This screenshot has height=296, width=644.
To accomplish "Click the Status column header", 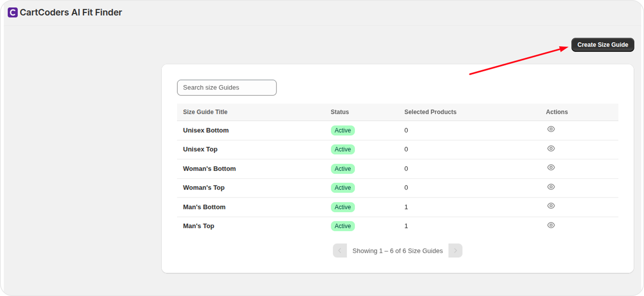I will coord(339,112).
